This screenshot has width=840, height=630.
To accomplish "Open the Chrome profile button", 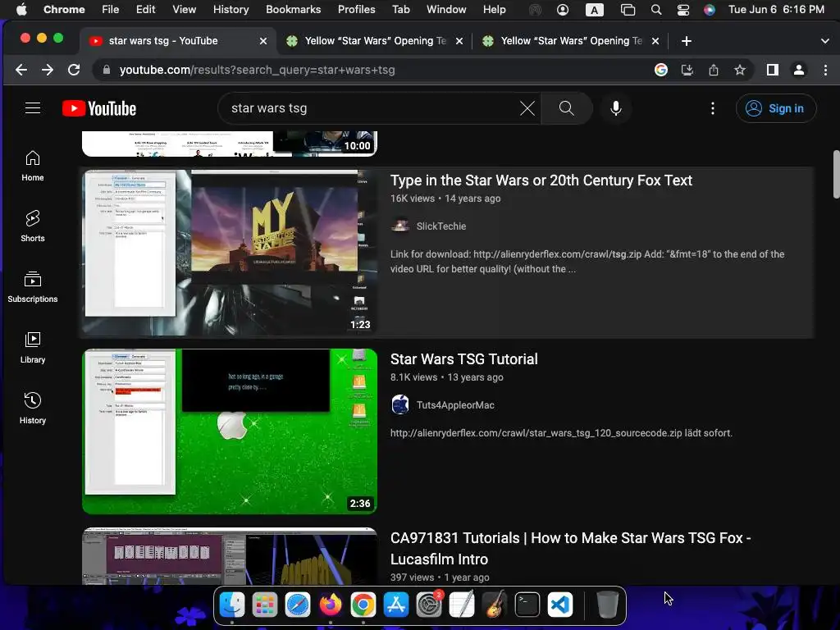I will (799, 70).
